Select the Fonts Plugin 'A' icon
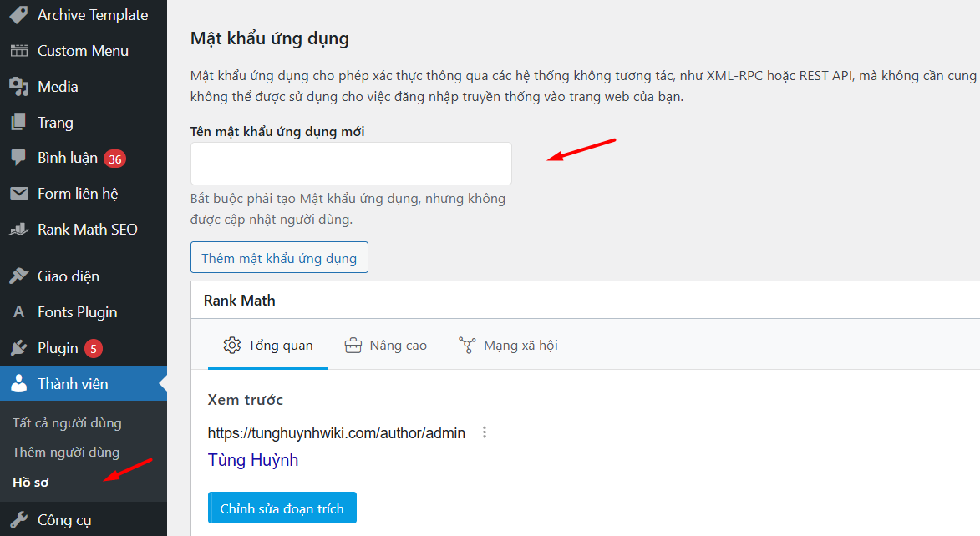Screen dimensions: 980x536 [x=18, y=311]
